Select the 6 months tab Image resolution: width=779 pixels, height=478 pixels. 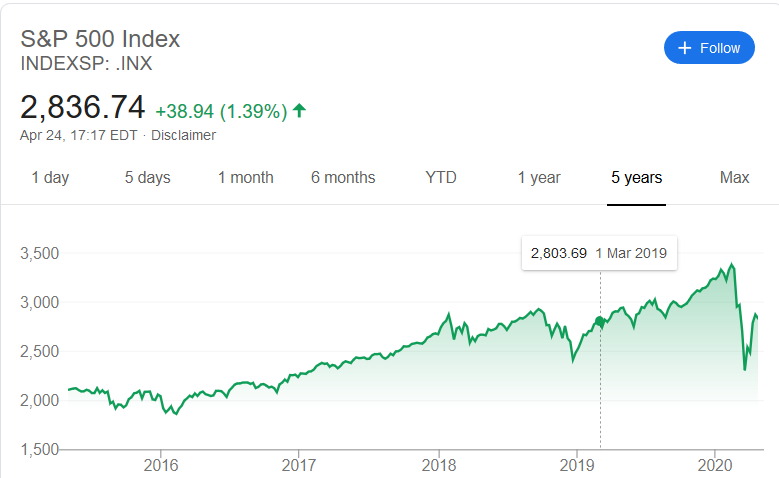point(343,178)
